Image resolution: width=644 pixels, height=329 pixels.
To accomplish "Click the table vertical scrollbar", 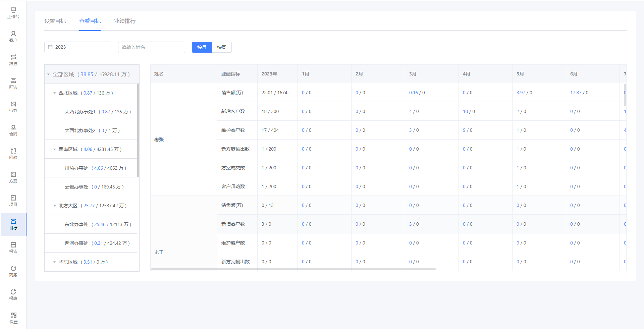I will (625, 95).
